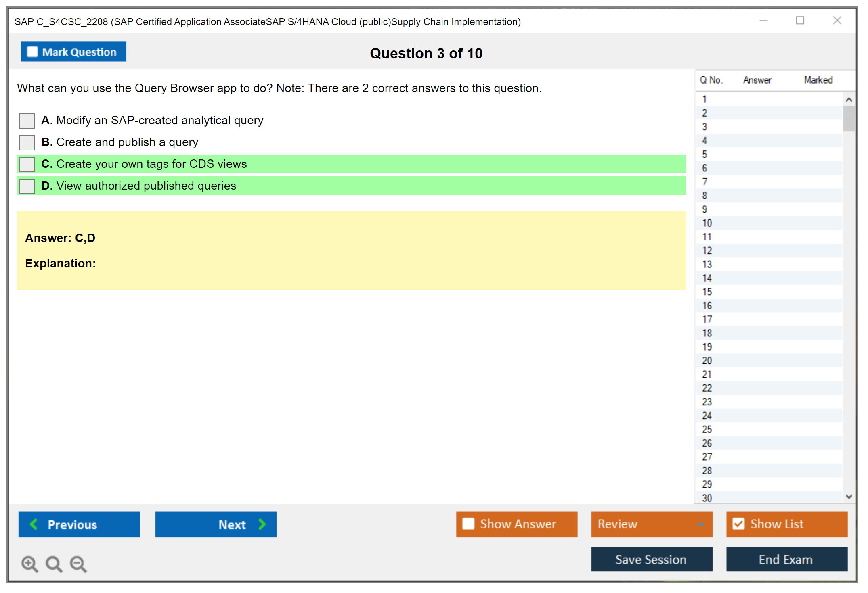
Task: Click the question list scroll down arrow
Action: 849,497
